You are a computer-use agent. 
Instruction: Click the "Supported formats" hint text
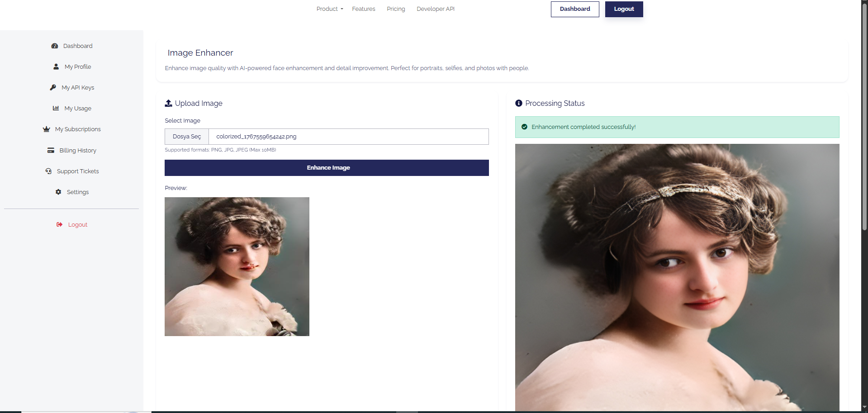click(220, 150)
